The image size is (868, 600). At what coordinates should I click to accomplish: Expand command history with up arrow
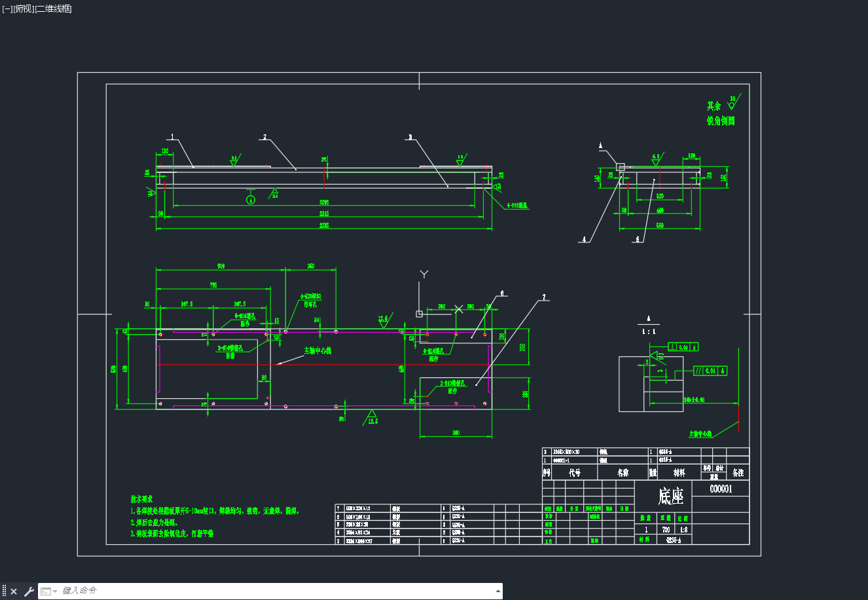click(497, 591)
